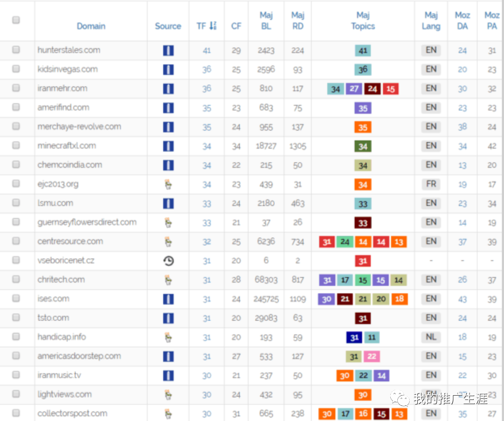Click the source icon for americasdoorstep.com
Screen dimensions: 504x421
coord(168,356)
